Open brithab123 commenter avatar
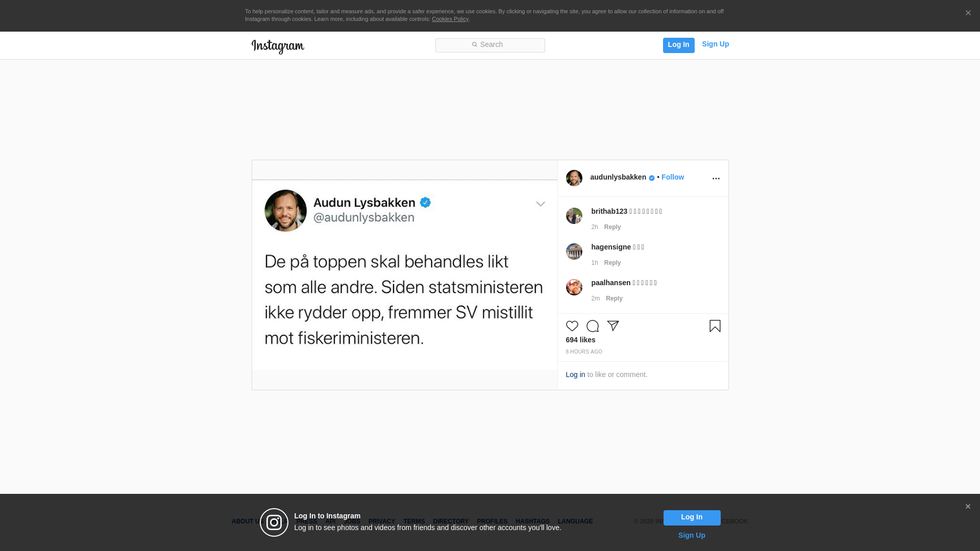 (574, 216)
